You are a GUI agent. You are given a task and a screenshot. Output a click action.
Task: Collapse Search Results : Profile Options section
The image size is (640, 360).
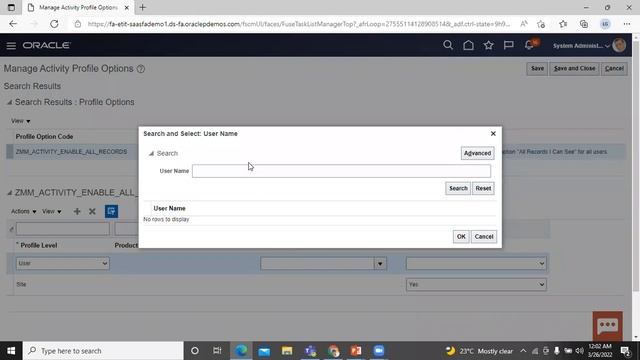tap(9, 102)
